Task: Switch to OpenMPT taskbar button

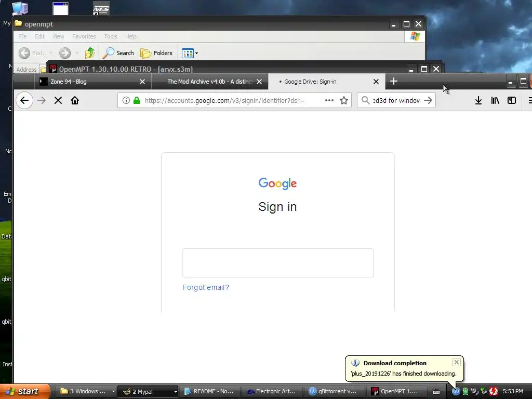Action: 395,391
